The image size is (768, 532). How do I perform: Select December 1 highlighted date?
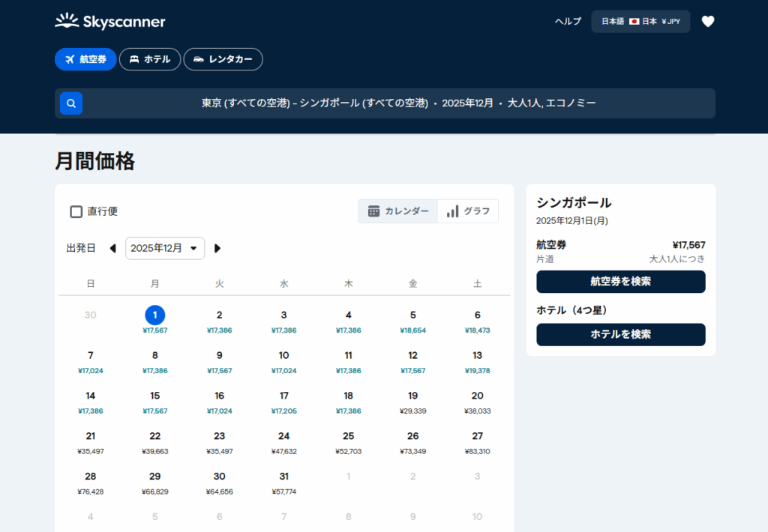(155, 315)
